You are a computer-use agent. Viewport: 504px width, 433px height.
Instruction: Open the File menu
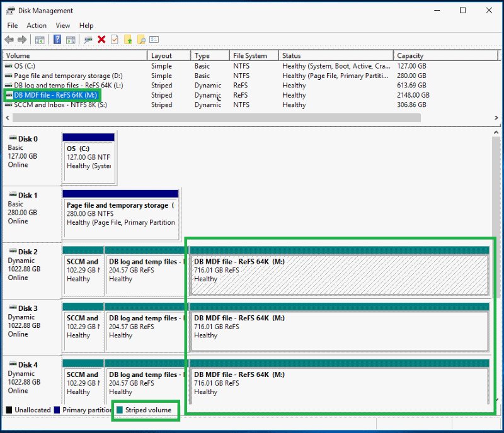pos(12,25)
